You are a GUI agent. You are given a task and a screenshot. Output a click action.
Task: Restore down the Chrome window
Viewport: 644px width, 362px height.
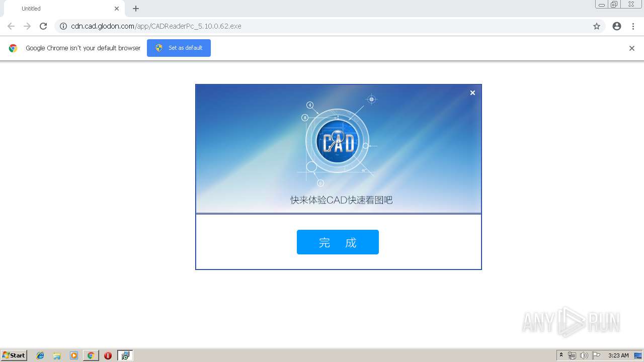pos(614,4)
